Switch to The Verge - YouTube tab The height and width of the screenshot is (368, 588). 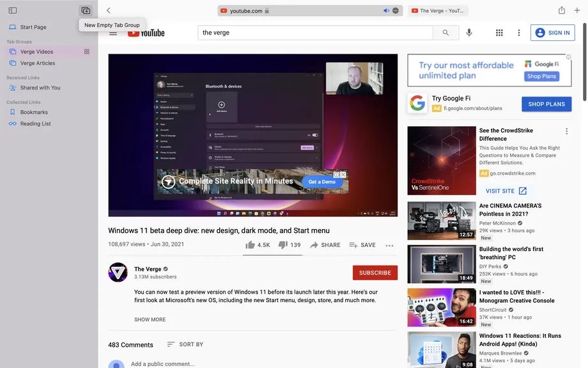click(x=438, y=11)
